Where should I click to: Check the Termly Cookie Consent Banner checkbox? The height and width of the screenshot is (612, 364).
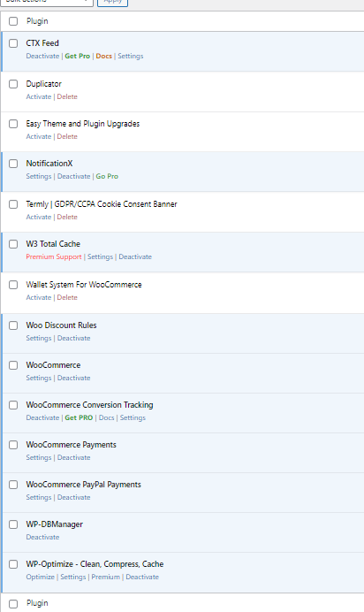[x=13, y=203]
